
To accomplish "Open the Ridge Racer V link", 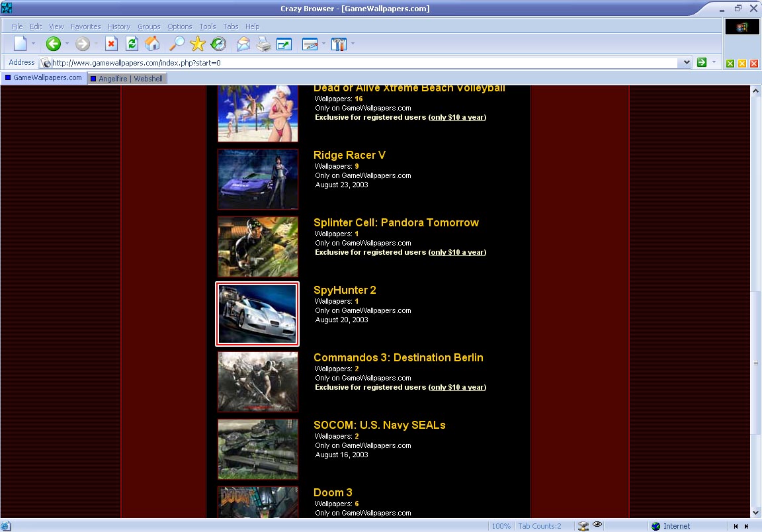I will [349, 155].
